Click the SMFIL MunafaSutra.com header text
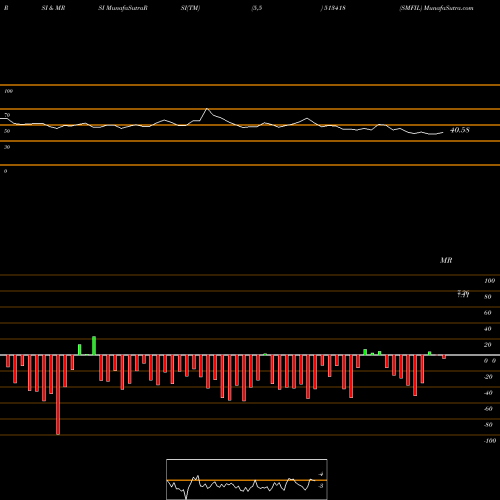The height and width of the screenshot is (500, 500). 436,8
